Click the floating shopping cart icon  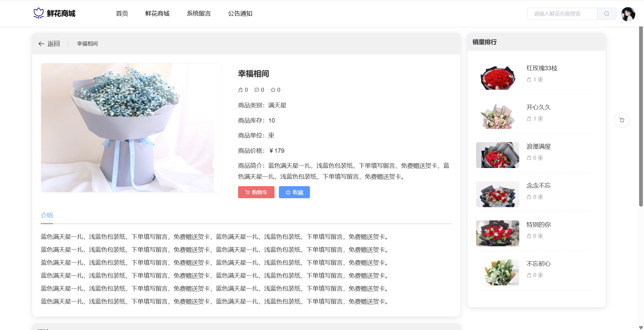click(x=622, y=120)
